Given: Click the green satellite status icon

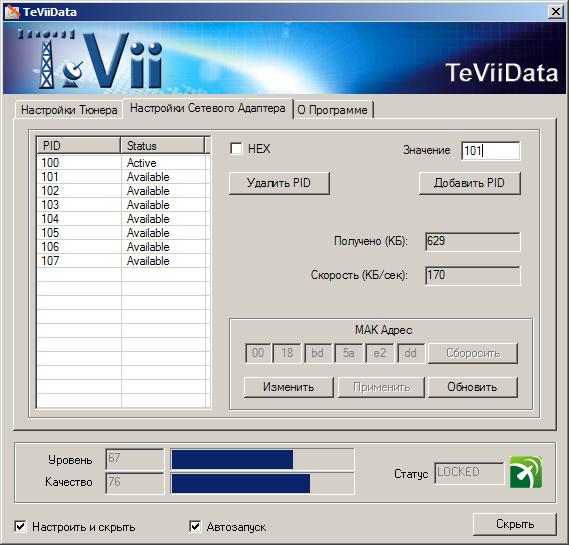Looking at the screenshot, I should point(526,472).
